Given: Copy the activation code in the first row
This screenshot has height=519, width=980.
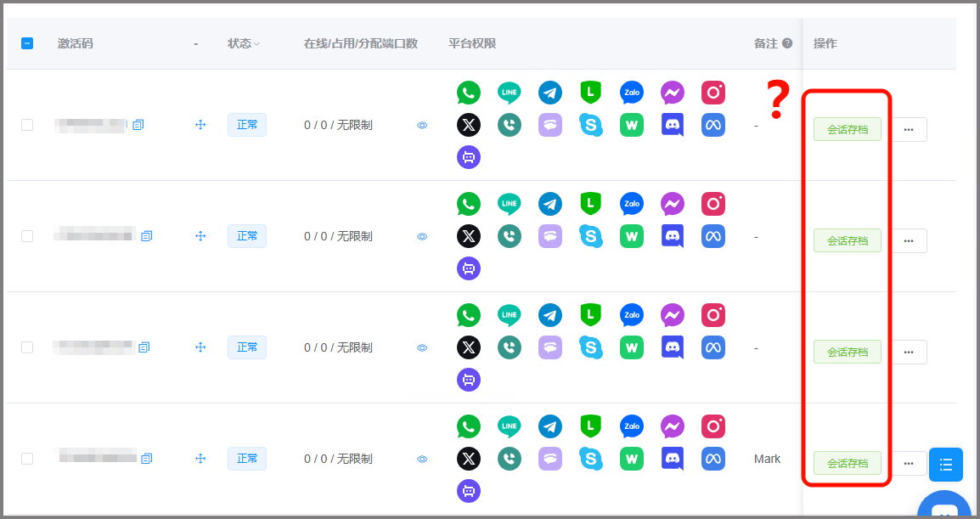Looking at the screenshot, I should (138, 125).
